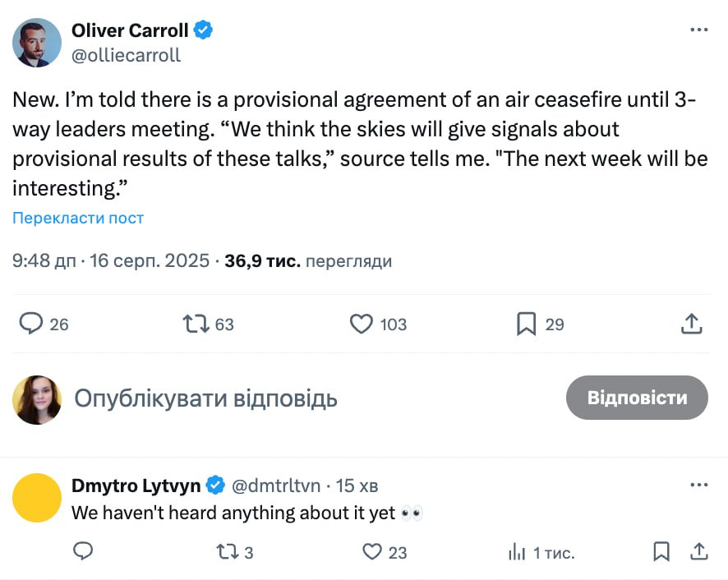Viewport: 728px width, 580px height.
Task: Open the @olliecarroll handle link
Action: coord(127,55)
